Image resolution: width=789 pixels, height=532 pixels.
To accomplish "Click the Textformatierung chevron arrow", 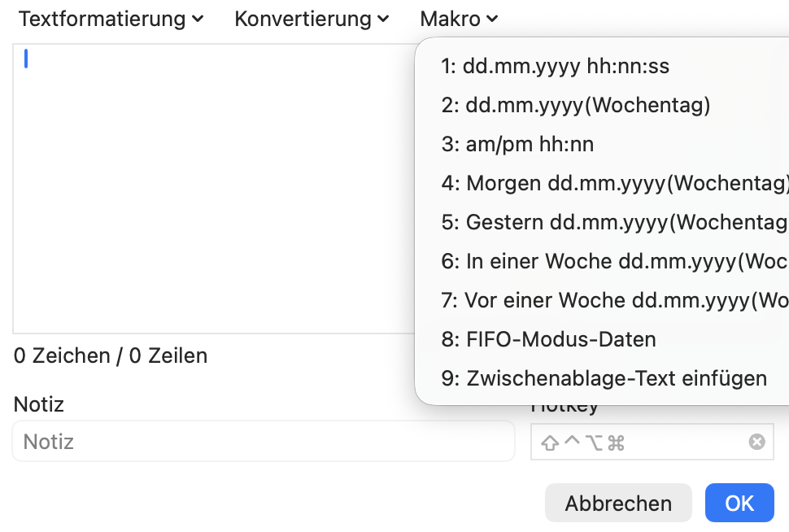I will pos(198,20).
